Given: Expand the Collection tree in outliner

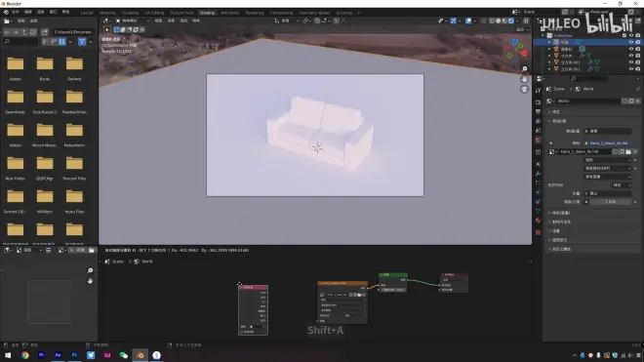Looking at the screenshot, I should [x=543, y=36].
